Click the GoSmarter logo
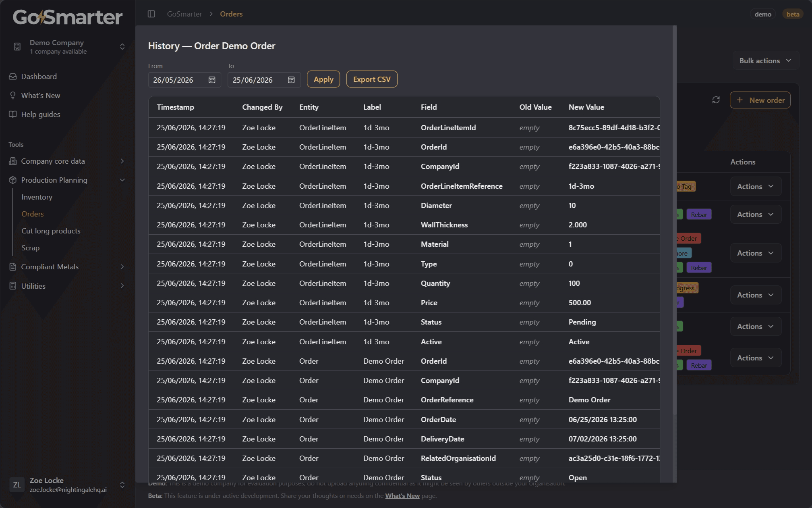The width and height of the screenshot is (812, 508). coord(68,17)
